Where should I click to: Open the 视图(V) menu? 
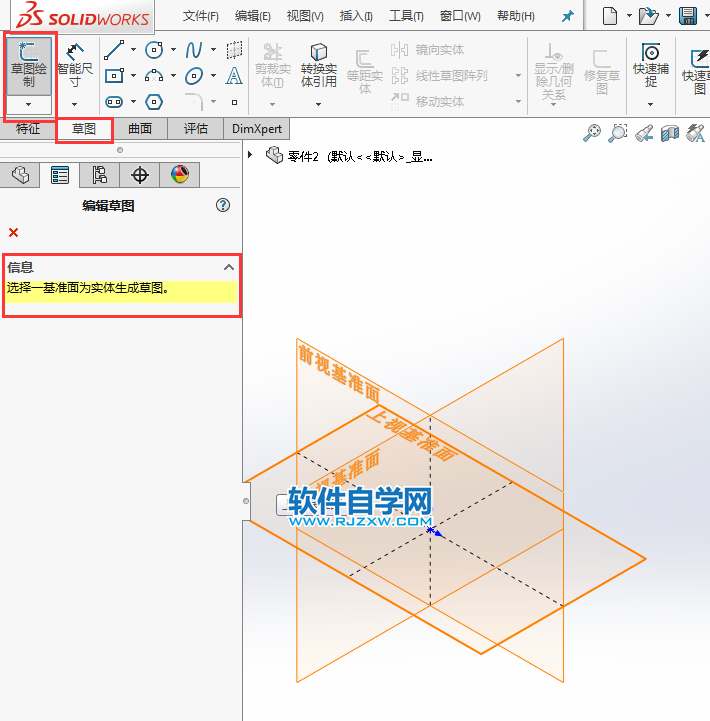(x=305, y=16)
